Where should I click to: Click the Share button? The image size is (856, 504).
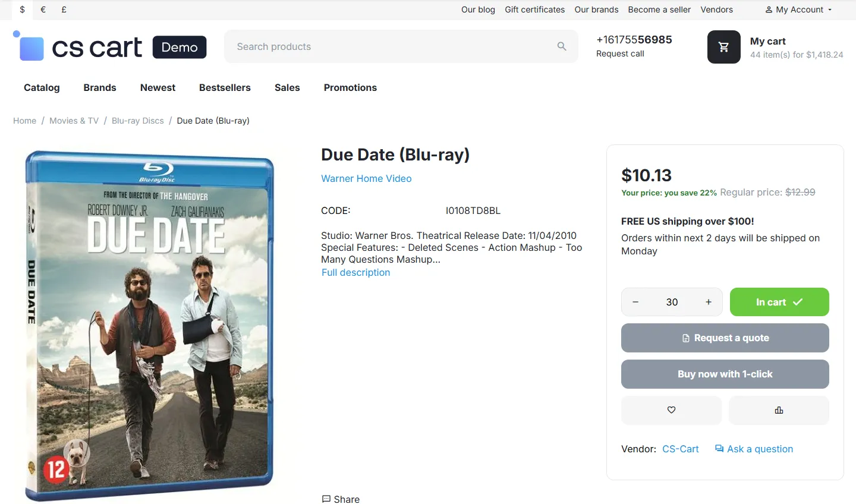click(x=341, y=499)
